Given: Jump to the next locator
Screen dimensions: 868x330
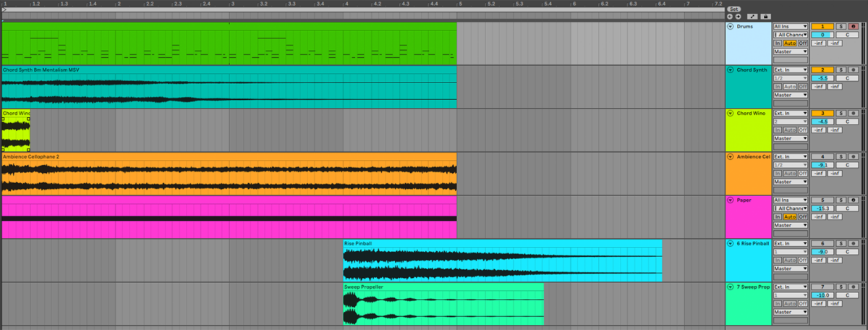Looking at the screenshot, I should click(x=738, y=16).
